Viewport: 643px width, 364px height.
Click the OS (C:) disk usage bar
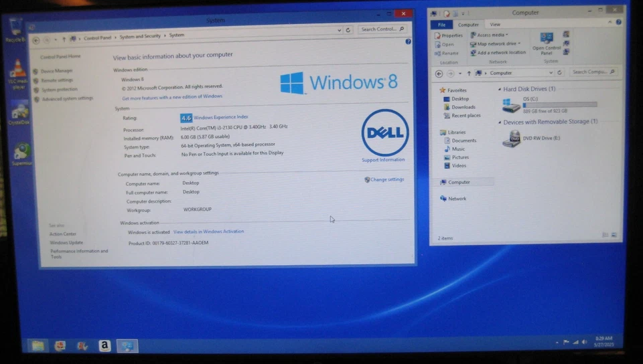point(560,105)
